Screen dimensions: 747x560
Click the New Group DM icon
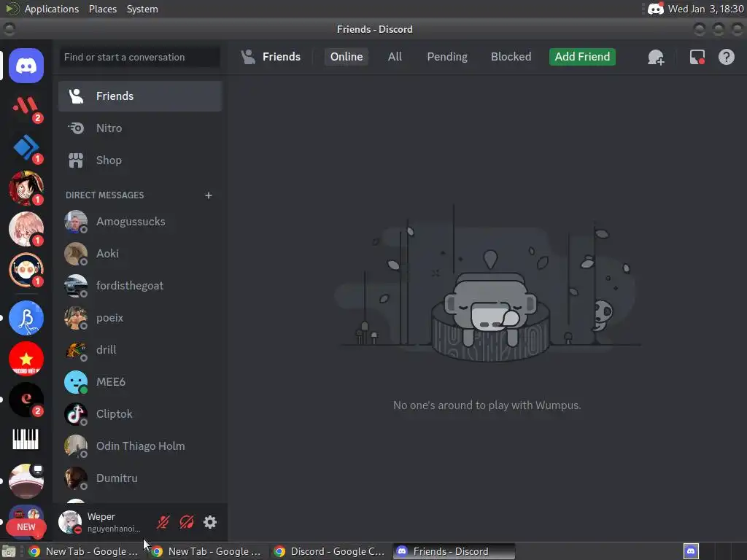click(x=656, y=57)
